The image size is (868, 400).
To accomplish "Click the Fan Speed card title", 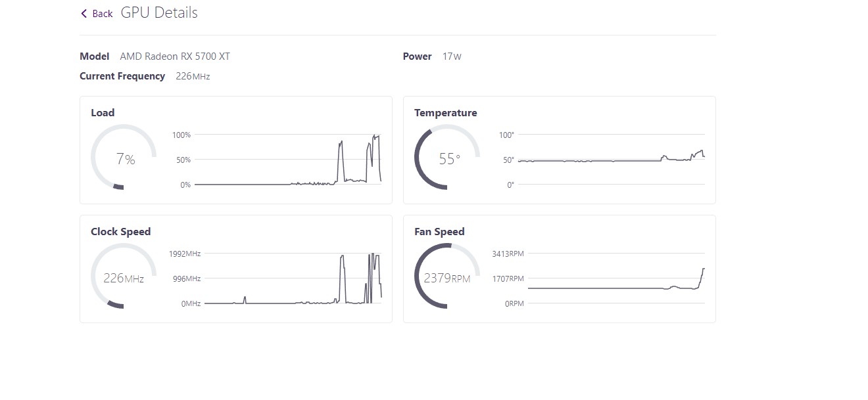I will (x=439, y=232).
